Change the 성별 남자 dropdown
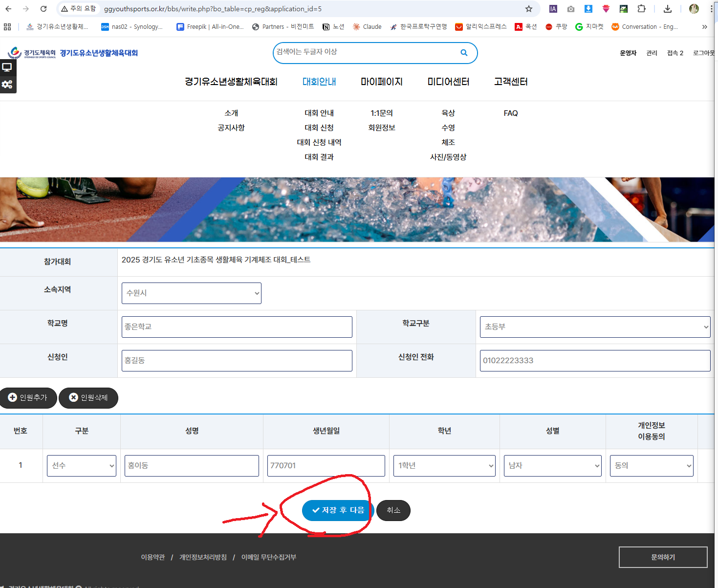718x588 pixels. pyautogui.click(x=552, y=466)
